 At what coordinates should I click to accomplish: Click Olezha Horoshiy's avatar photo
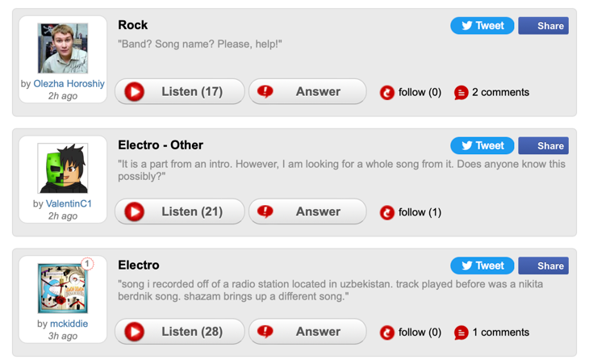[63, 48]
